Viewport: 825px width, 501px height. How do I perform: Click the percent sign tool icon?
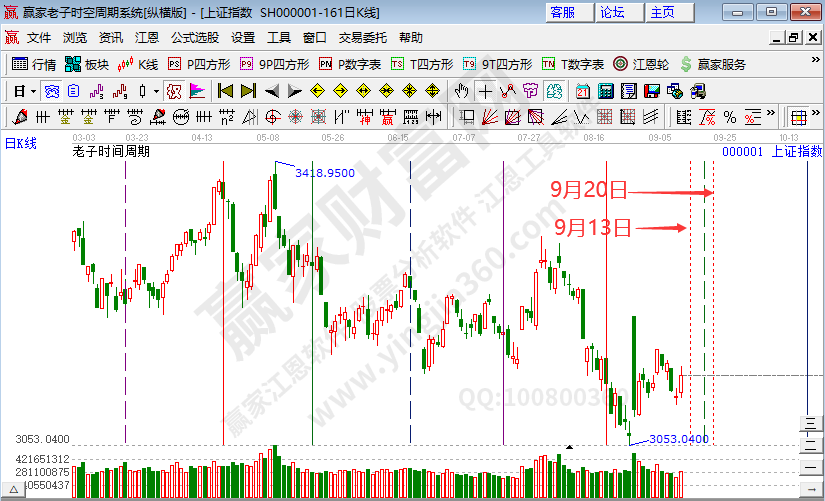click(x=729, y=117)
